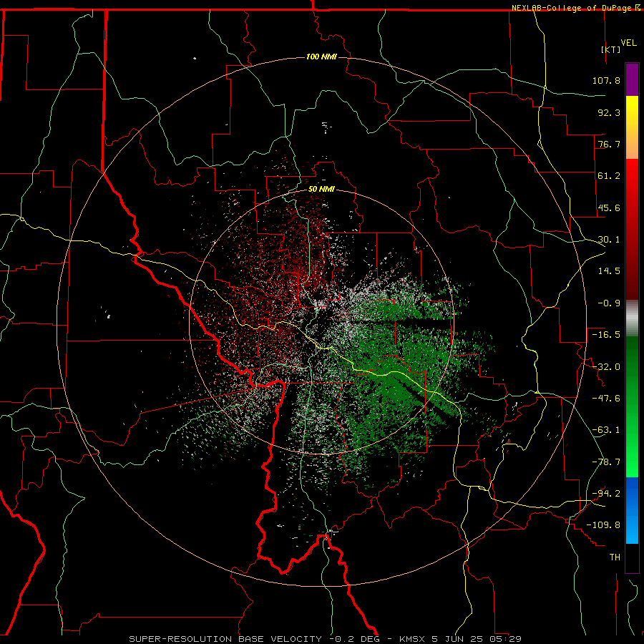Pick the yellow-orange segment of the color bar
This screenshot has width=644, height=644.
coord(632,127)
